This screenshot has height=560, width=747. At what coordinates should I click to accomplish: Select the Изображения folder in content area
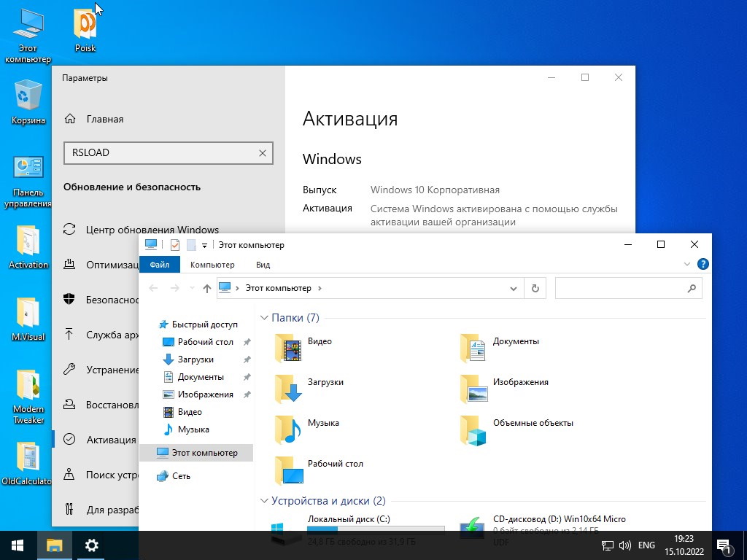[x=505, y=389]
